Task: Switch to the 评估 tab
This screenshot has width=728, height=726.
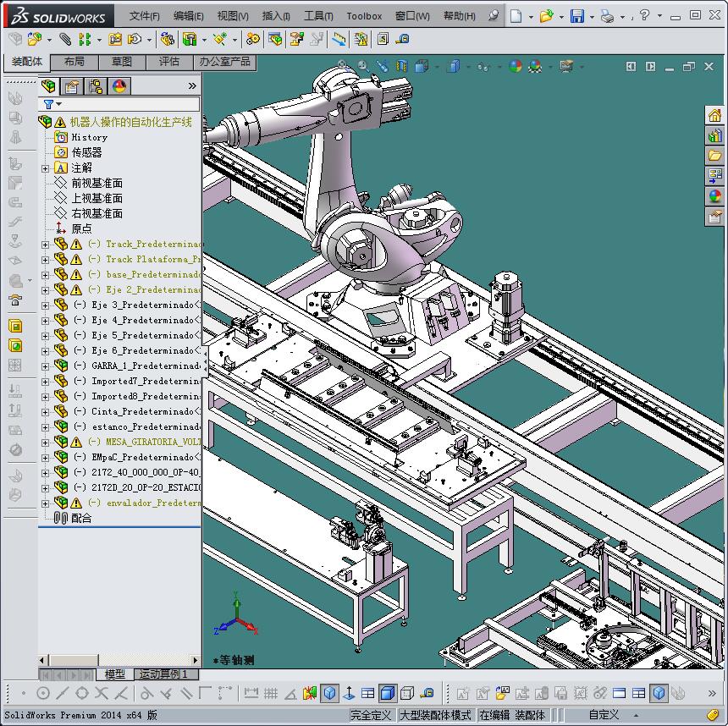Action: [x=169, y=62]
